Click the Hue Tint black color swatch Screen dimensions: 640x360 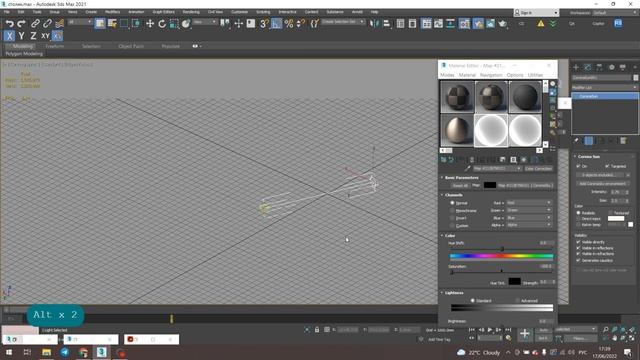[514, 281]
